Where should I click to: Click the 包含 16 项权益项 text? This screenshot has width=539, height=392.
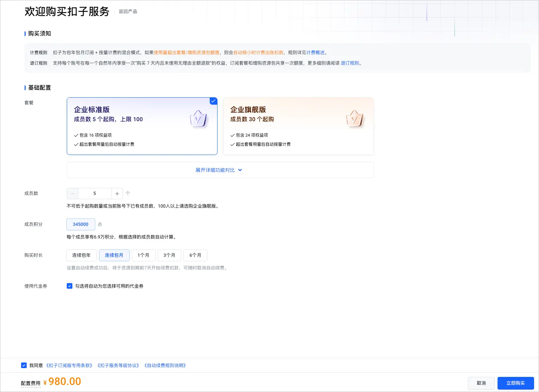point(96,135)
